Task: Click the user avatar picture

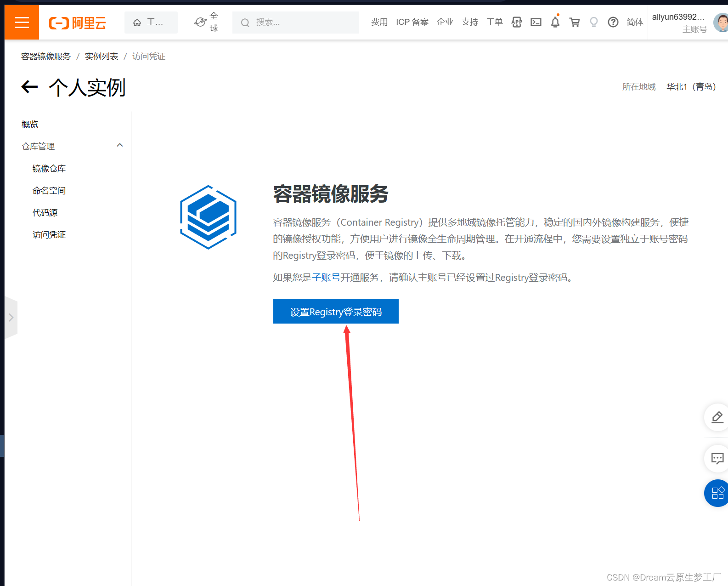Action: (721, 23)
